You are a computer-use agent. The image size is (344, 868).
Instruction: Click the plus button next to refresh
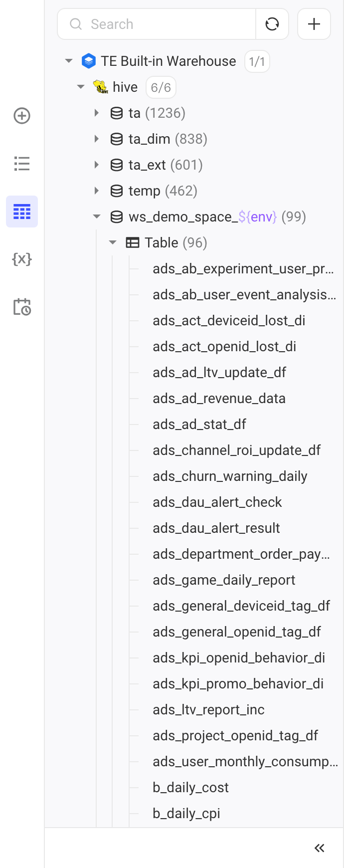[314, 24]
